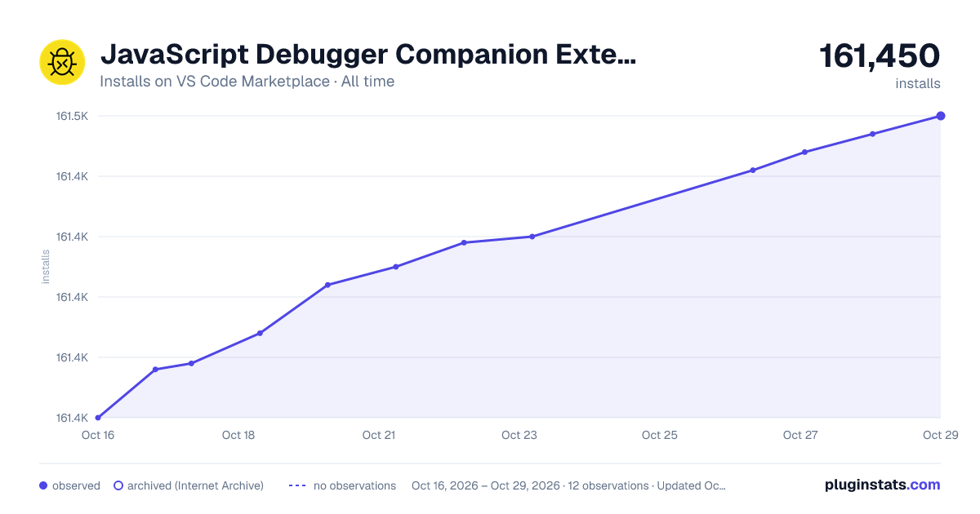Open the pluginstats.com link
This screenshot has width=980, height=514.
click(x=882, y=485)
